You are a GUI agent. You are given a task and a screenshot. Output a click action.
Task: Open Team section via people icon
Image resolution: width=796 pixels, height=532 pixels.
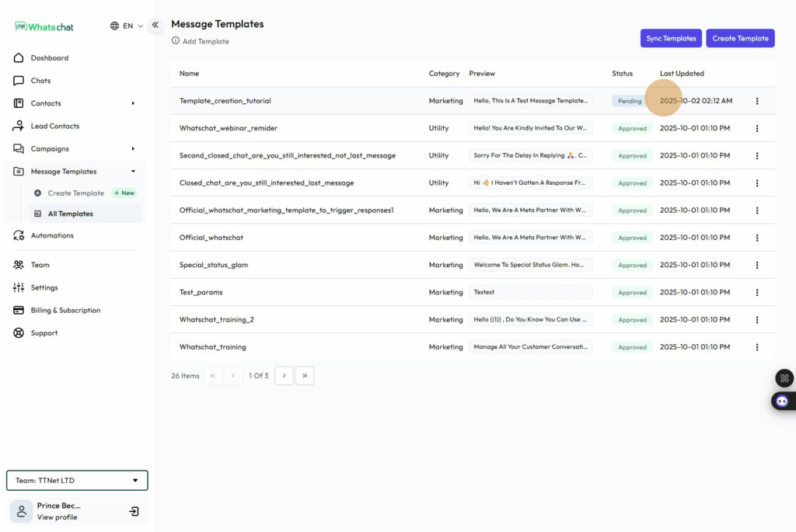19,265
